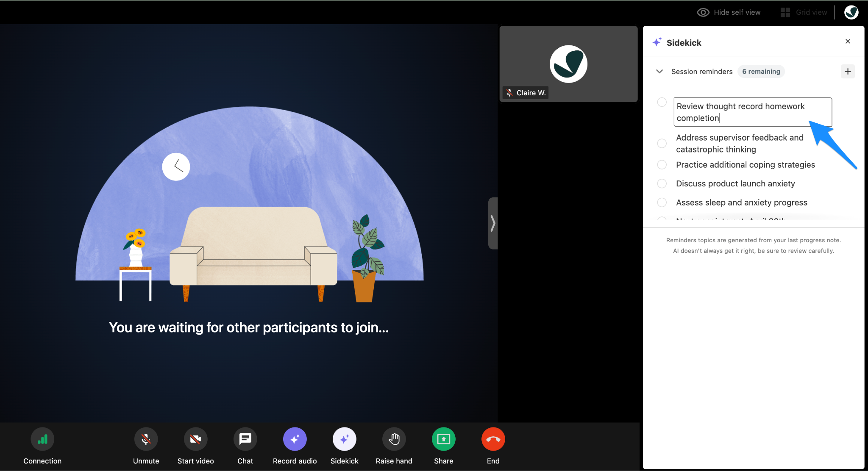This screenshot has height=471, width=868.
Task: Close the Sidekick panel
Action: [x=848, y=42]
